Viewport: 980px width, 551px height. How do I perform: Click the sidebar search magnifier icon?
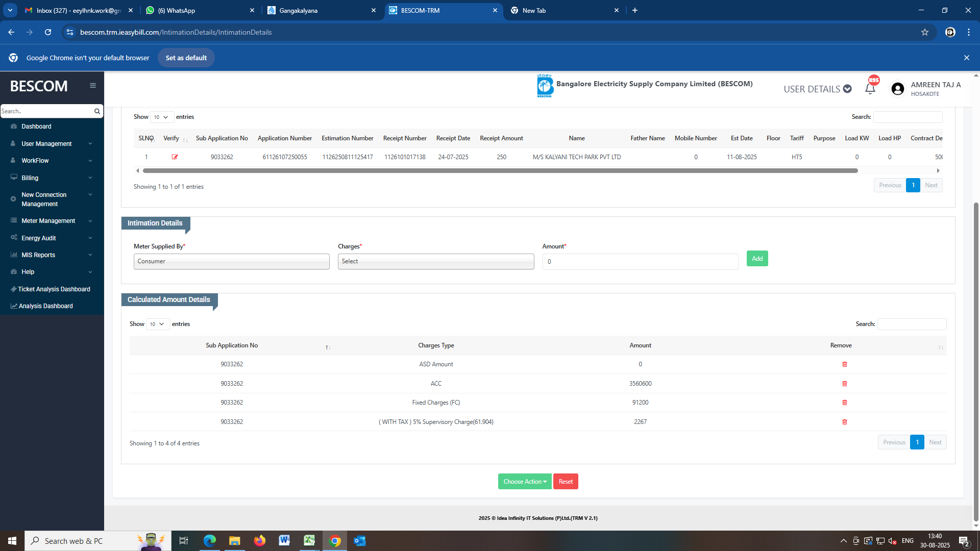97,111
